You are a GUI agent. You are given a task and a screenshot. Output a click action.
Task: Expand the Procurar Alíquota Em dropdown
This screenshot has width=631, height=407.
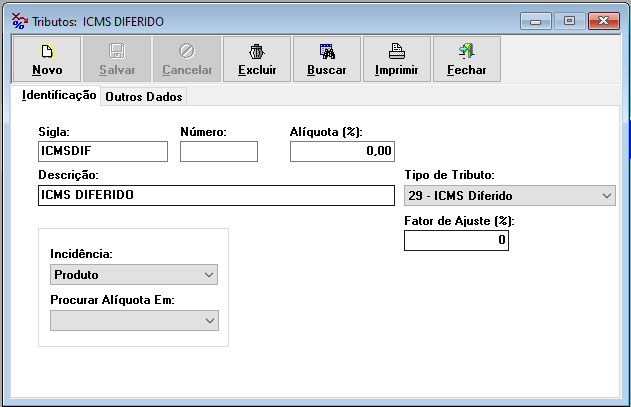point(209,320)
